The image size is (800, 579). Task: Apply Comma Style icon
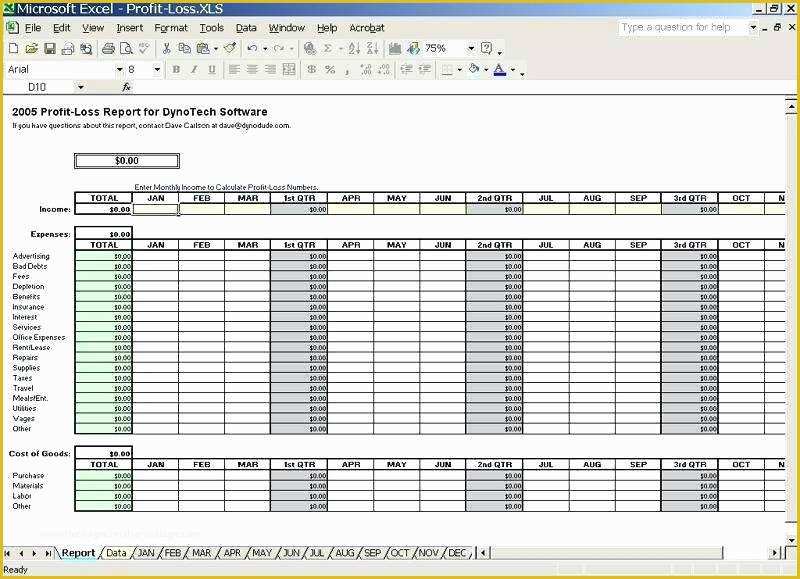[x=347, y=70]
